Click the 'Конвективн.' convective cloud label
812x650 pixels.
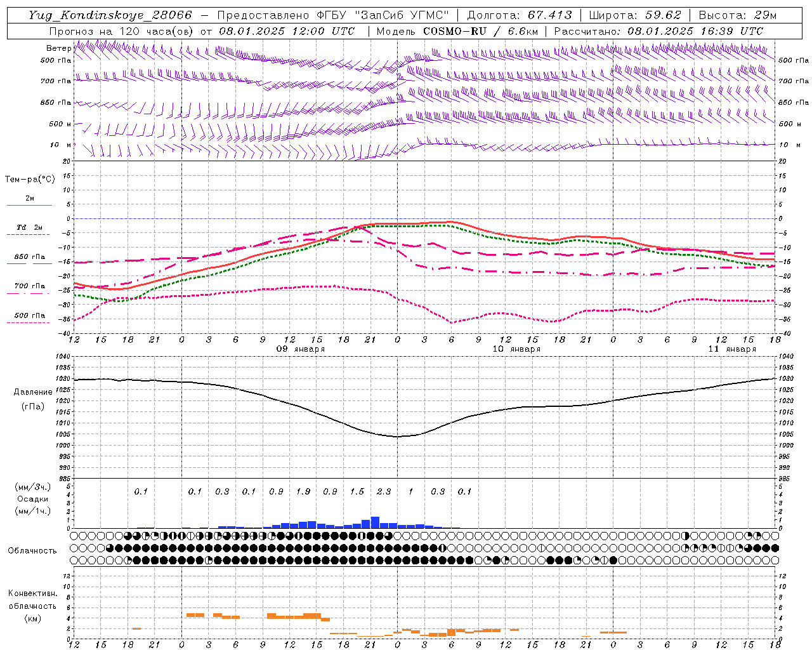tap(32, 594)
